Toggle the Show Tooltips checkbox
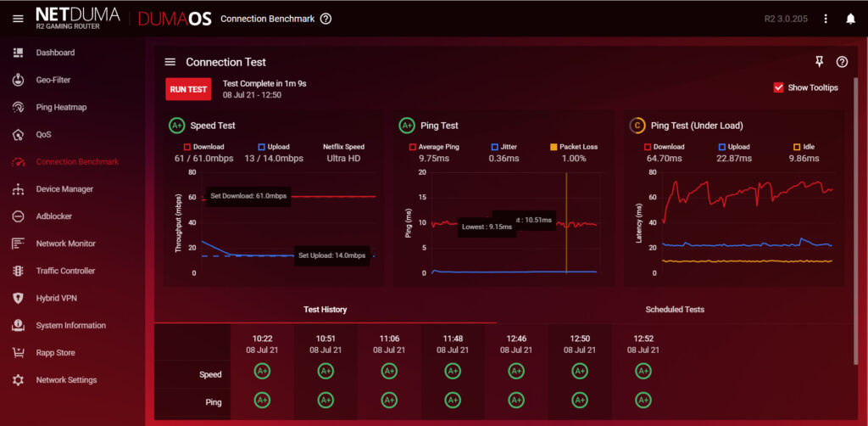The height and width of the screenshot is (426, 868). (778, 87)
